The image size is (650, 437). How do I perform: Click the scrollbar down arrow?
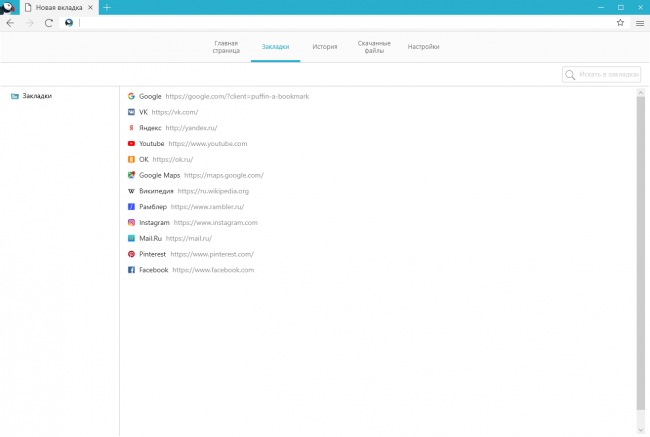point(640,430)
